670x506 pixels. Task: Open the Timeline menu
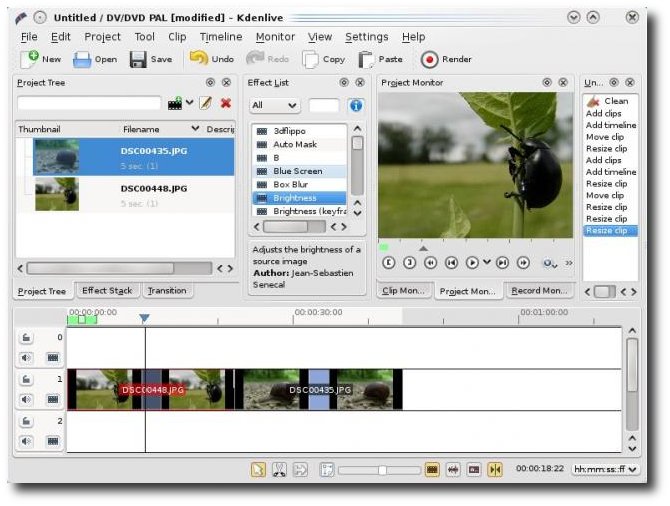click(x=221, y=37)
